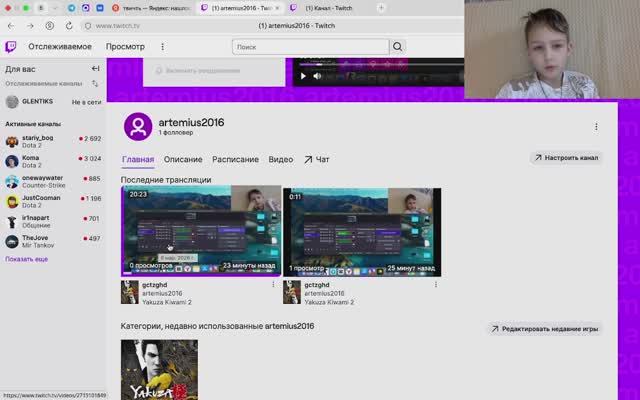Open ir1napart channel avatar
640x400 pixels.
pyautogui.click(x=12, y=222)
